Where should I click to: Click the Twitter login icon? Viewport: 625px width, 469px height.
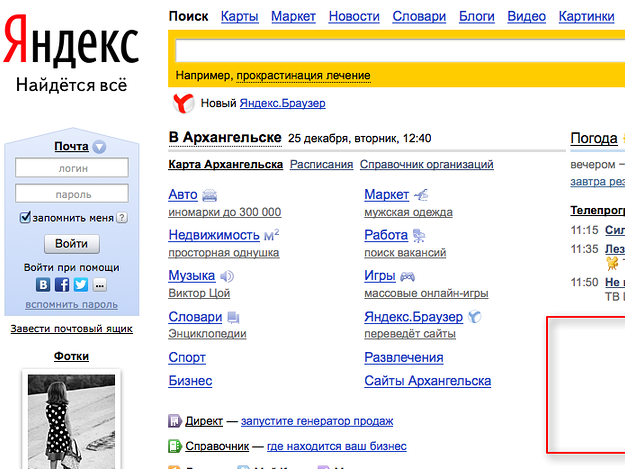coord(80,285)
